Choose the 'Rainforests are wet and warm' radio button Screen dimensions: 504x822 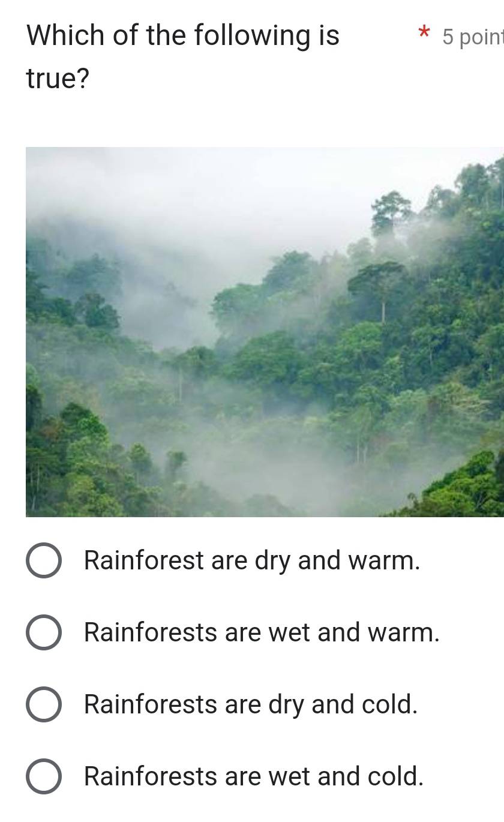[x=43, y=633]
